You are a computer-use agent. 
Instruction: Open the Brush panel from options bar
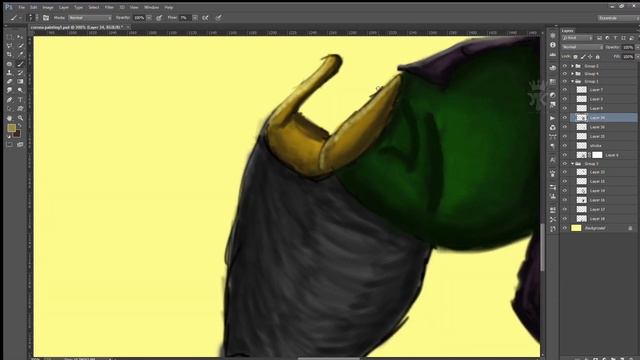click(x=46, y=18)
